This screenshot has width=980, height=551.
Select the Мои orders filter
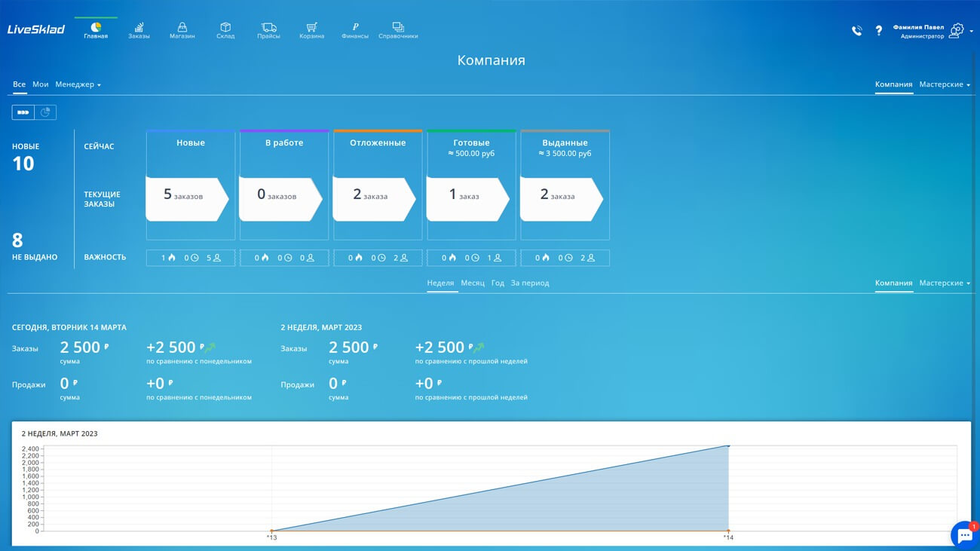tap(40, 84)
